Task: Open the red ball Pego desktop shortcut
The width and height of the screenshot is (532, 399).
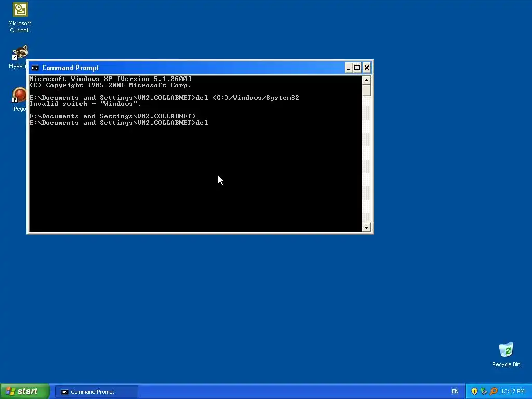Action: tap(19, 99)
